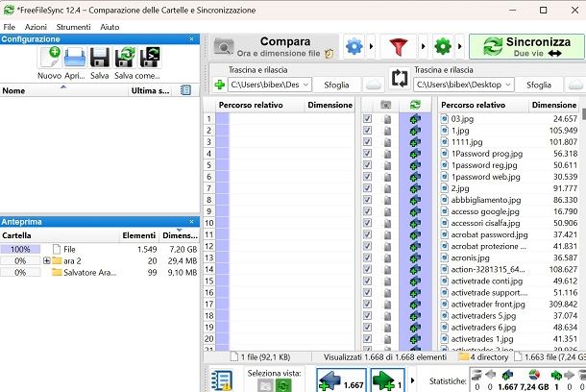Click the category icon for 1password web.jpg
This screenshot has width=586, height=392.
tap(387, 177)
